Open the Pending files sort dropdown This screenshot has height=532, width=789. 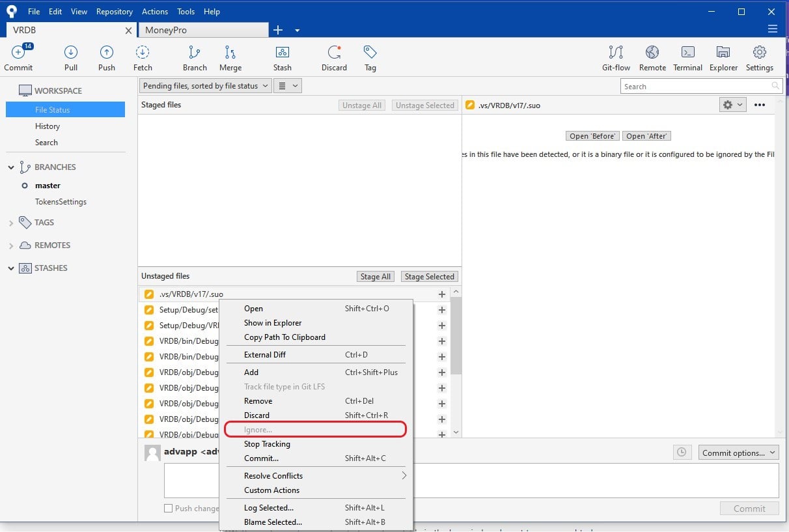(x=205, y=86)
